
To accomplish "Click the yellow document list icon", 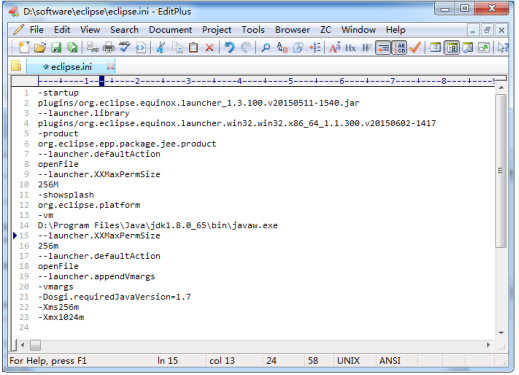I will (x=16, y=66).
